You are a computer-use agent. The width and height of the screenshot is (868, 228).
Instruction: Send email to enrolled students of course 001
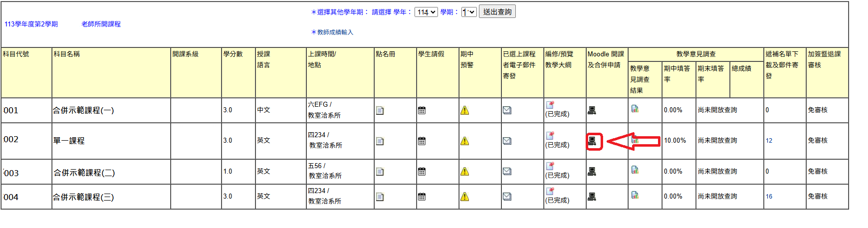[x=507, y=110]
